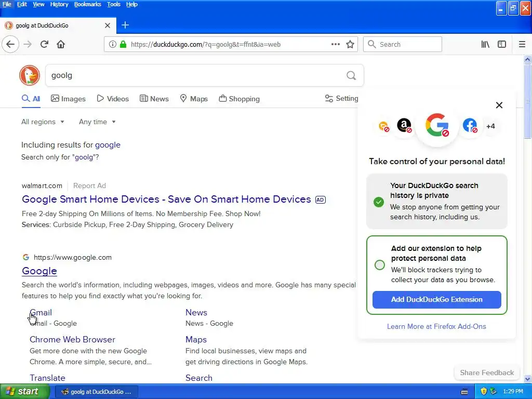Viewport: 532px width, 399px height.
Task: Open page actions three-dot menu in address bar
Action: (336, 45)
